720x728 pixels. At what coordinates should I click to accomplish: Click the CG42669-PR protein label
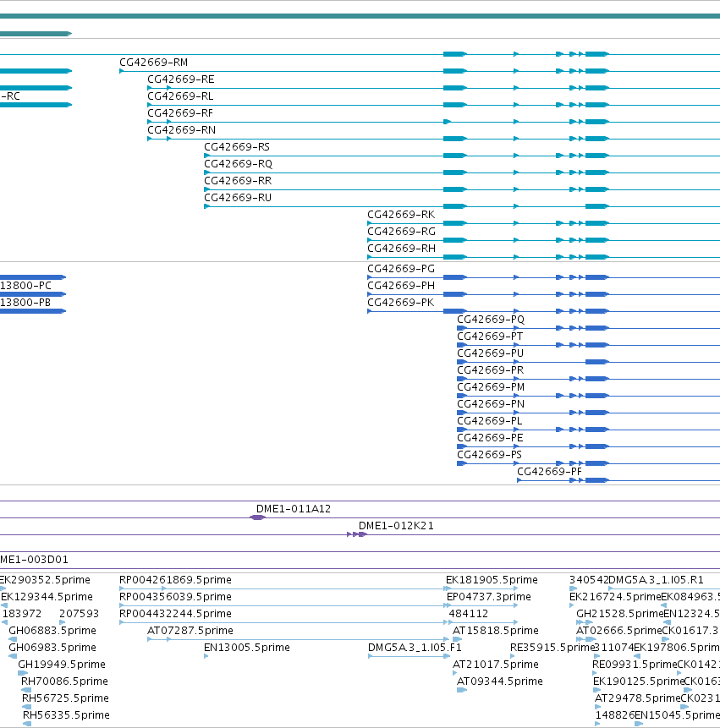point(490,370)
